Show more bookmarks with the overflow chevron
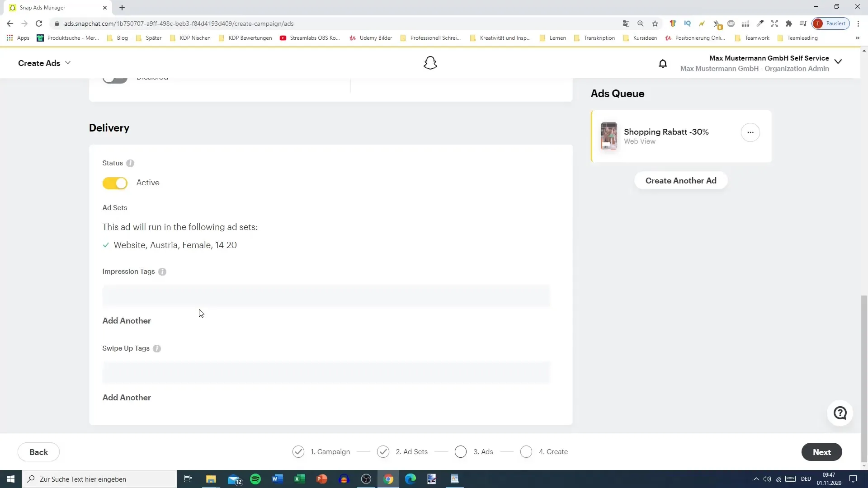The width and height of the screenshot is (868, 488). click(857, 38)
